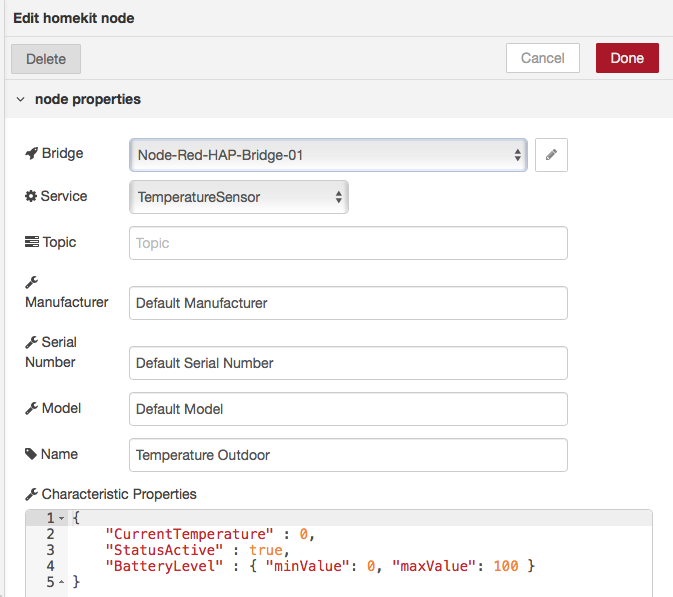Click the fold marker at line 5
Viewport: 673px width, 597px height.
click(62, 582)
